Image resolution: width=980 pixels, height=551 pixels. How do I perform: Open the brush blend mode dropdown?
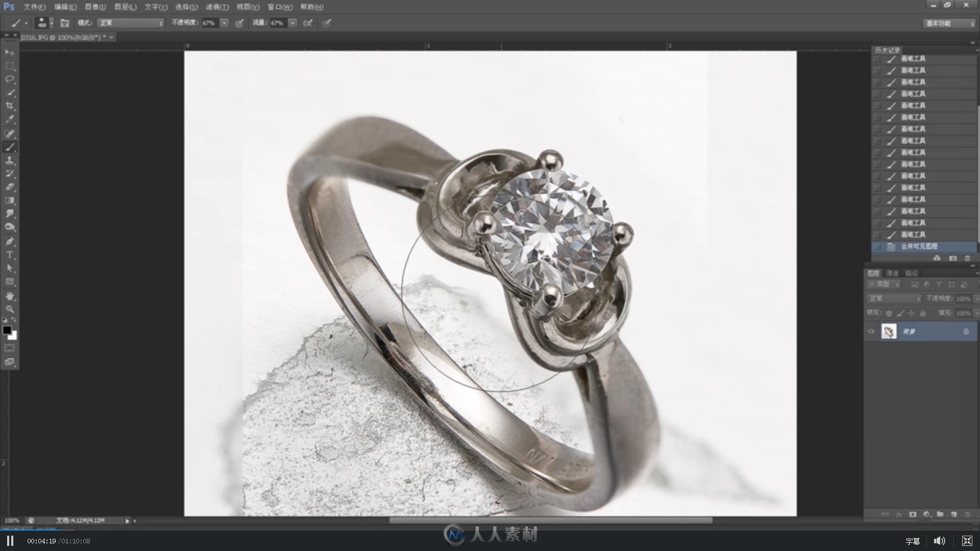click(131, 23)
